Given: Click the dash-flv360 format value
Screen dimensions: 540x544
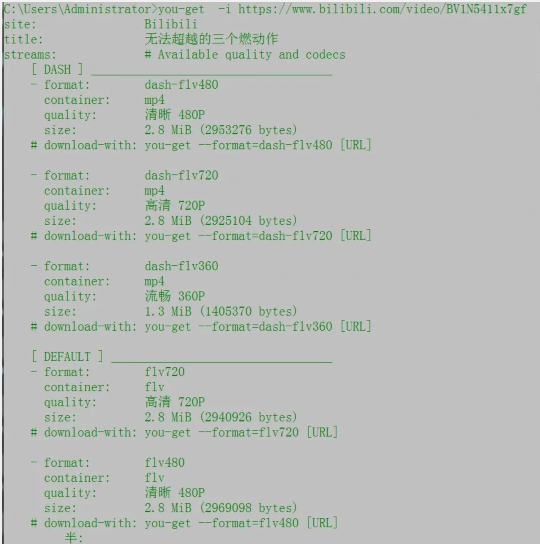Looking at the screenshot, I should [182, 266].
